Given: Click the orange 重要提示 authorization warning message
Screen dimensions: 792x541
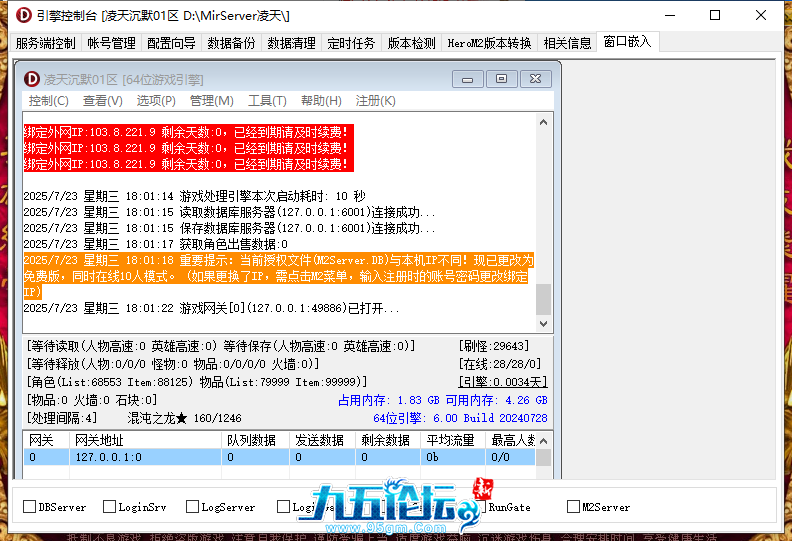Looking at the screenshot, I should pyautogui.click(x=278, y=276).
